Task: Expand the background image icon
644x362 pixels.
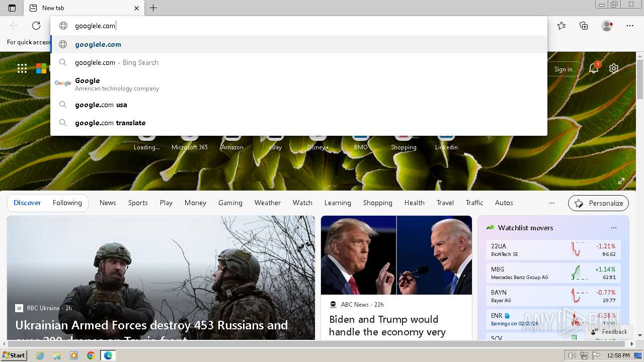Action: (621, 180)
